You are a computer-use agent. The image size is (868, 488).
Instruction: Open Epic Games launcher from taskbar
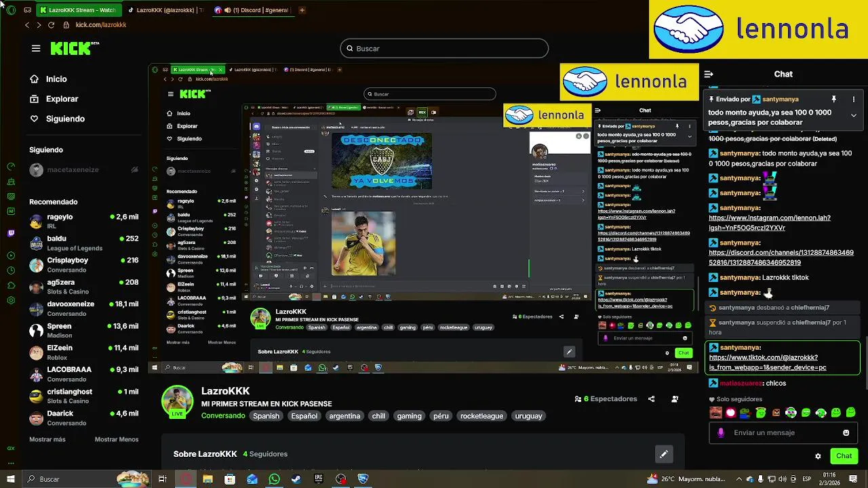319,479
